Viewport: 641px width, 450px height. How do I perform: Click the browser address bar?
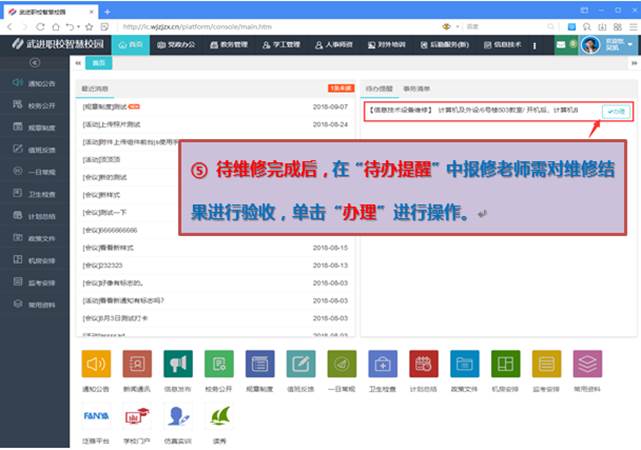tap(278, 27)
